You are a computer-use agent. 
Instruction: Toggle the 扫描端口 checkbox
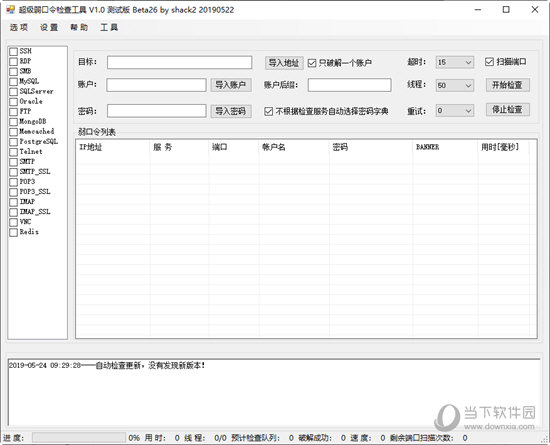coord(489,62)
